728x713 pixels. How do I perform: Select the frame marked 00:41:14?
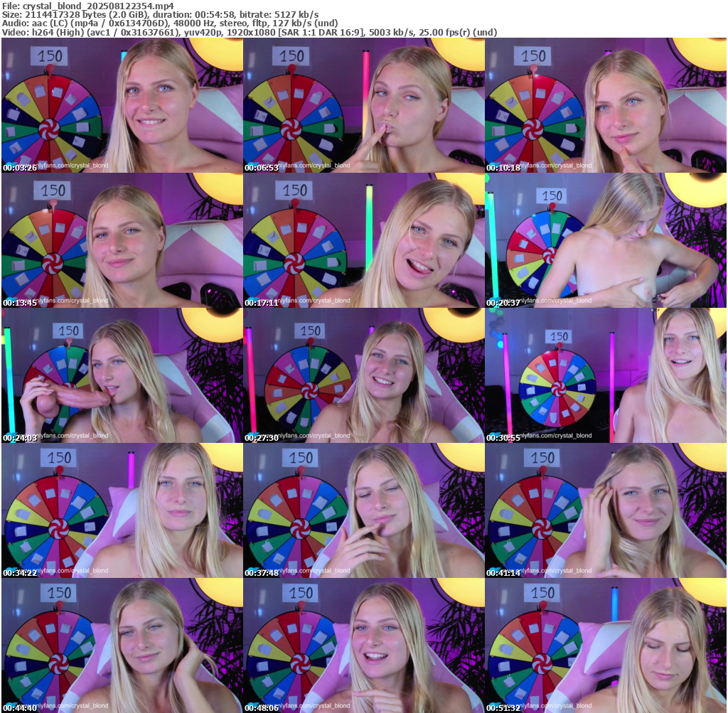click(x=606, y=510)
